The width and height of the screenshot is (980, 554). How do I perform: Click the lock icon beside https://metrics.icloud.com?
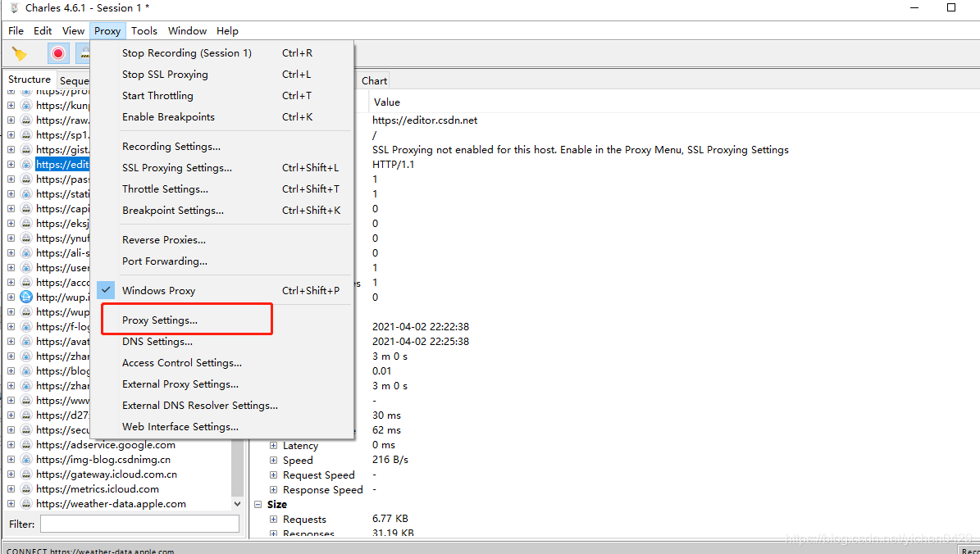pos(26,489)
